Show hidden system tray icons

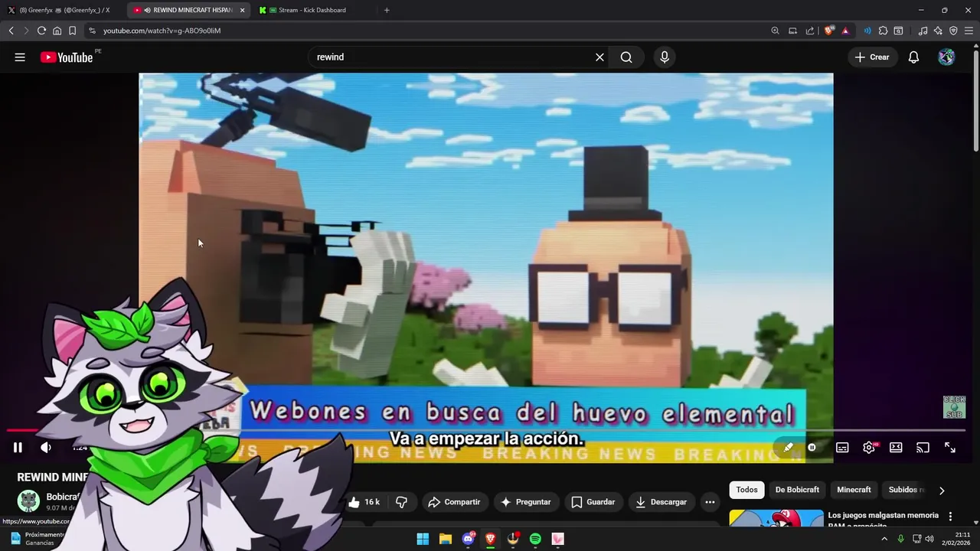click(x=884, y=539)
